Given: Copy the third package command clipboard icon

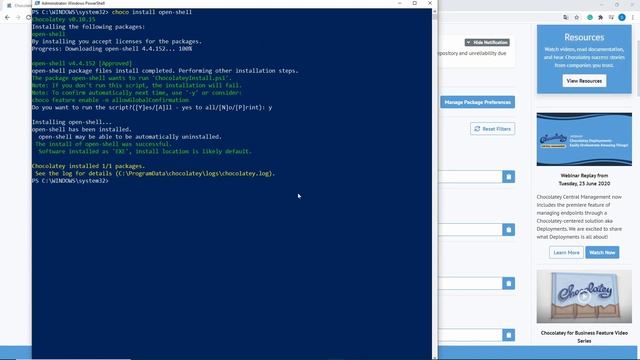Looking at the screenshot, I should [509, 283].
